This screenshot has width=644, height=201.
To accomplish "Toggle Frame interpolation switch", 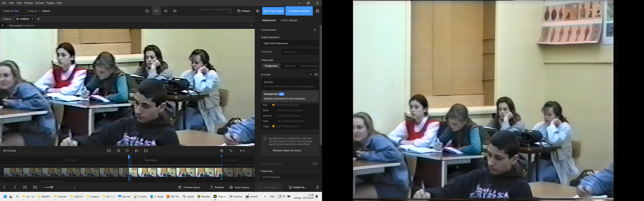I will [315, 163].
